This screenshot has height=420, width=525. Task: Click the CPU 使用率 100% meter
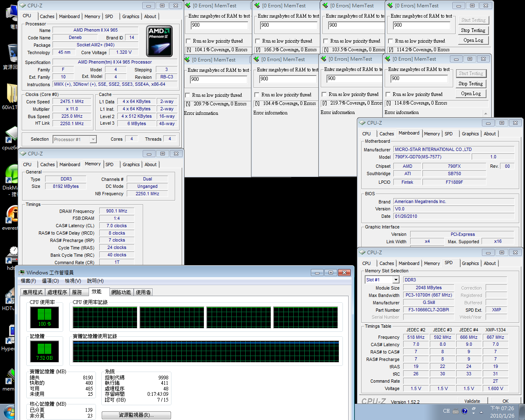45,317
